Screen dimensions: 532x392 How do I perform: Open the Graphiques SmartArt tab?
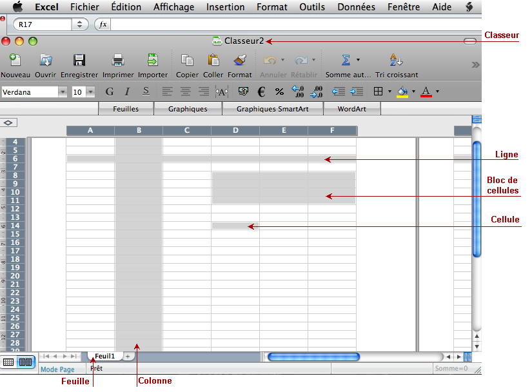pyautogui.click(x=272, y=109)
